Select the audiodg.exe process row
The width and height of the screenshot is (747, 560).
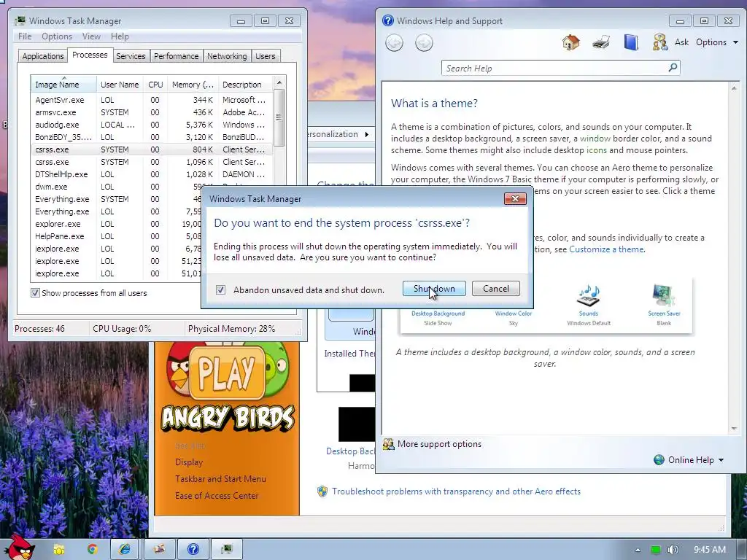(152, 125)
